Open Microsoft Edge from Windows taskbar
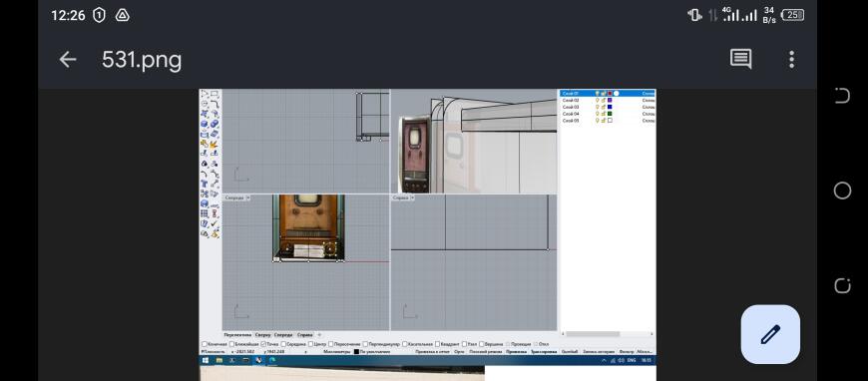868x381 pixels. pyautogui.click(x=272, y=360)
